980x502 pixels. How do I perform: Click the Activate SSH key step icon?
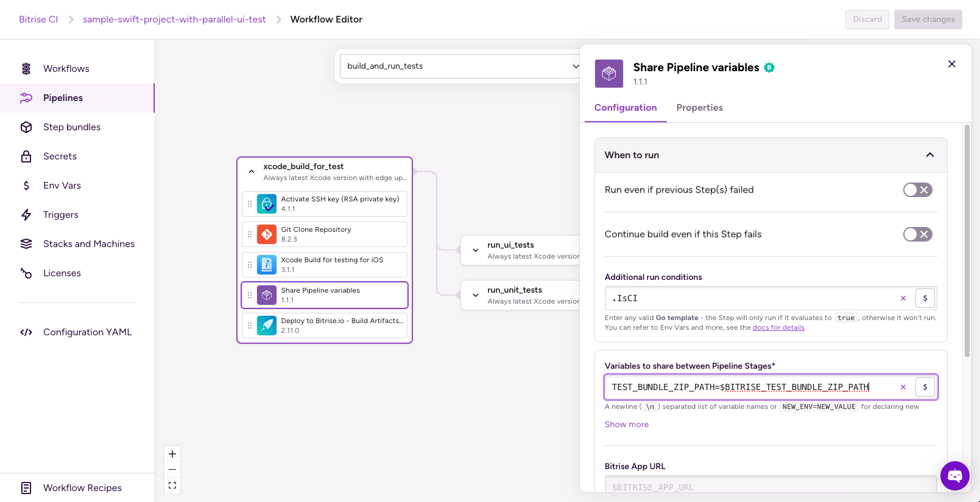tap(267, 204)
